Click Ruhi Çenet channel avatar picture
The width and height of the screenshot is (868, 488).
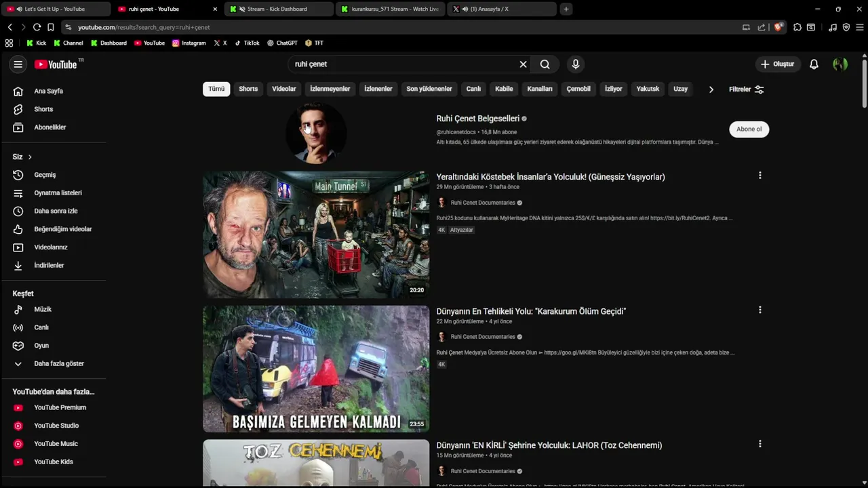click(x=316, y=133)
